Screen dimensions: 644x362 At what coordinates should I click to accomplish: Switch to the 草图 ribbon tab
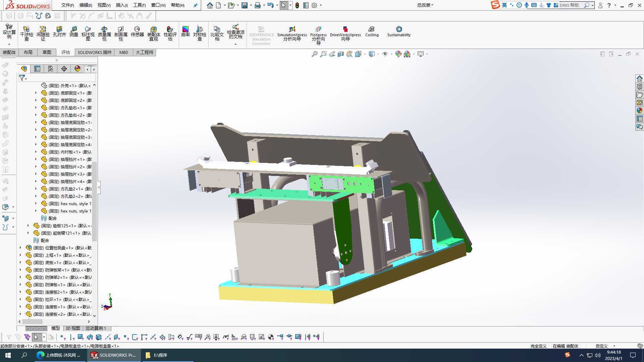coord(47,52)
